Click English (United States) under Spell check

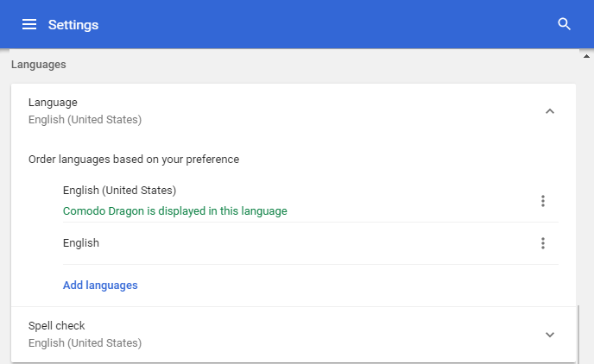tap(85, 342)
